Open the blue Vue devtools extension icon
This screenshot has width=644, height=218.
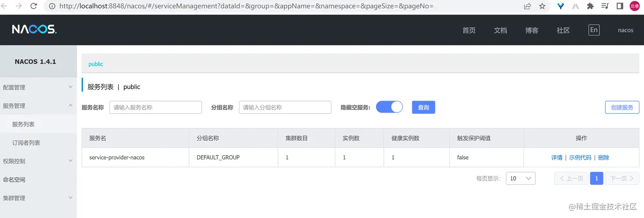pos(561,6)
